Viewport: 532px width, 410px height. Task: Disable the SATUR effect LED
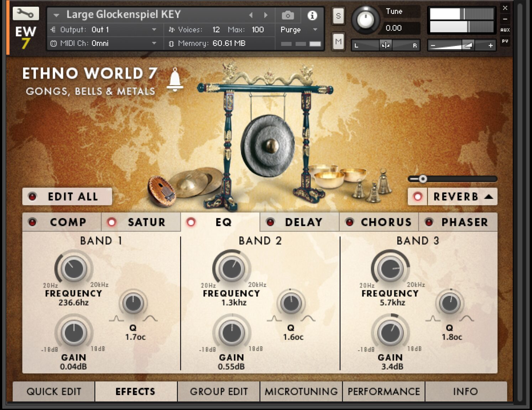click(112, 222)
